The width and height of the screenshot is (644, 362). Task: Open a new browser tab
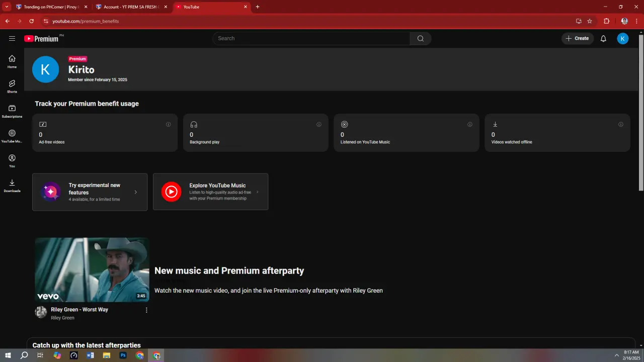coord(258,7)
